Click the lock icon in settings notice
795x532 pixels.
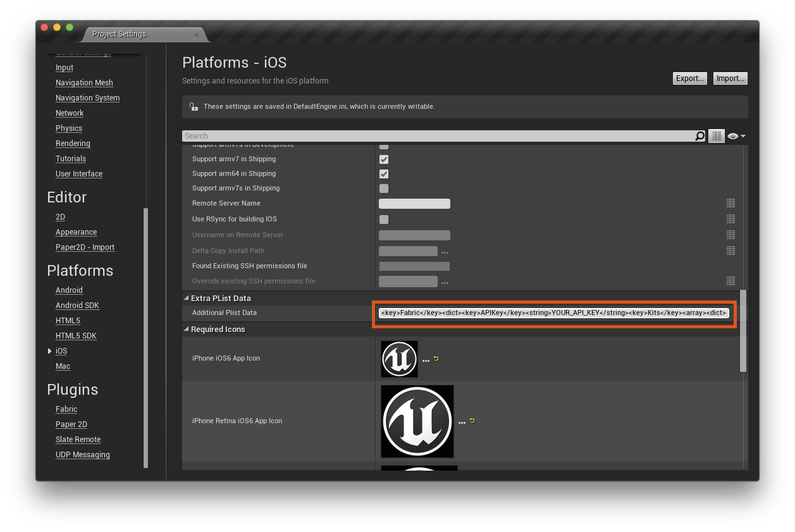194,107
